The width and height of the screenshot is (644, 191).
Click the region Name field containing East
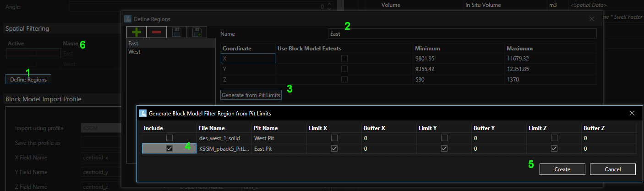point(462,34)
